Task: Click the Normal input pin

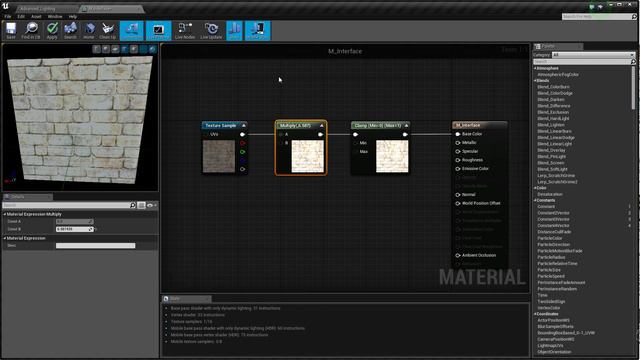Action: click(458, 195)
